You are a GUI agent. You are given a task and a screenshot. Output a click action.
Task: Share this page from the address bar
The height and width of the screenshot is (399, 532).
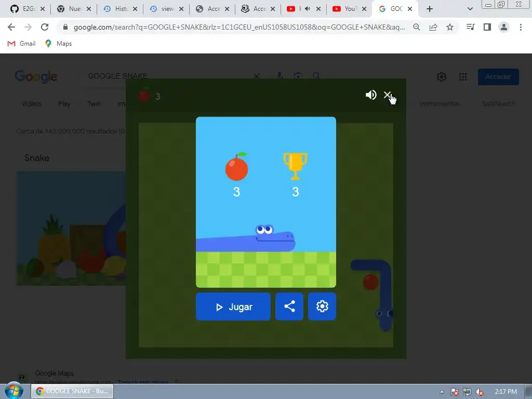pyautogui.click(x=433, y=27)
